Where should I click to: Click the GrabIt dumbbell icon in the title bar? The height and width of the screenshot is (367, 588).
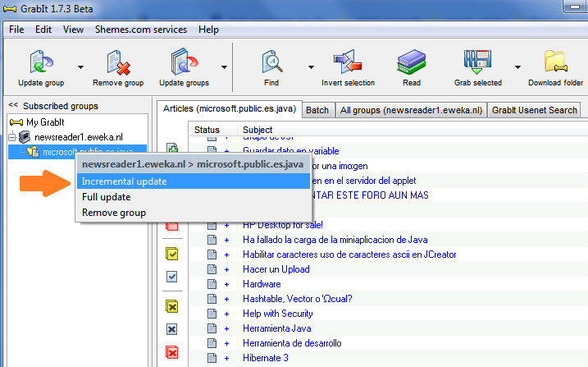tap(10, 9)
